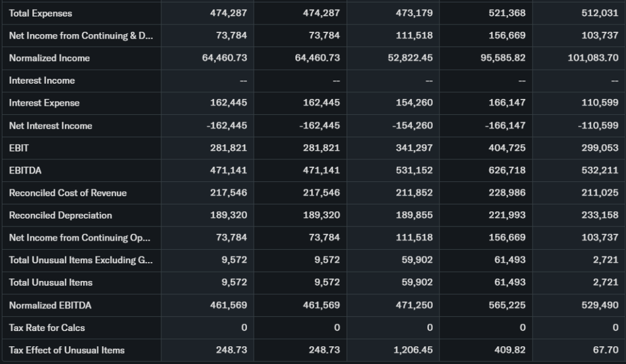Select the Normalized EBITDA value 565,225
This screenshot has width=626, height=364.
pos(507,305)
